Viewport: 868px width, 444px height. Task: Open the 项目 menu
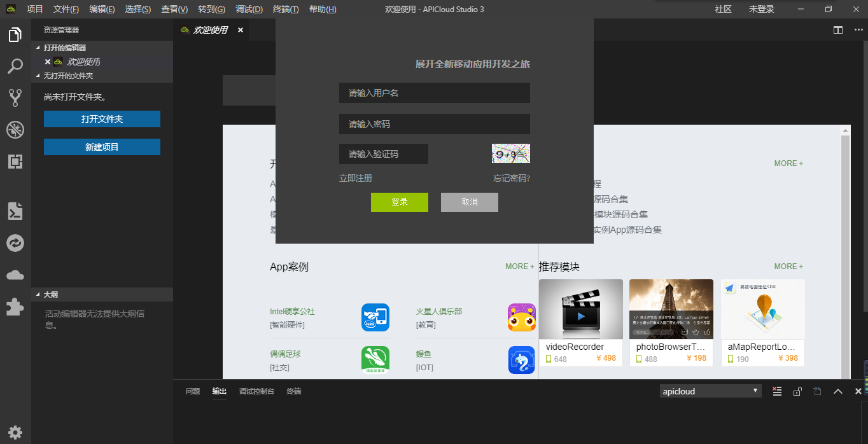(35, 9)
